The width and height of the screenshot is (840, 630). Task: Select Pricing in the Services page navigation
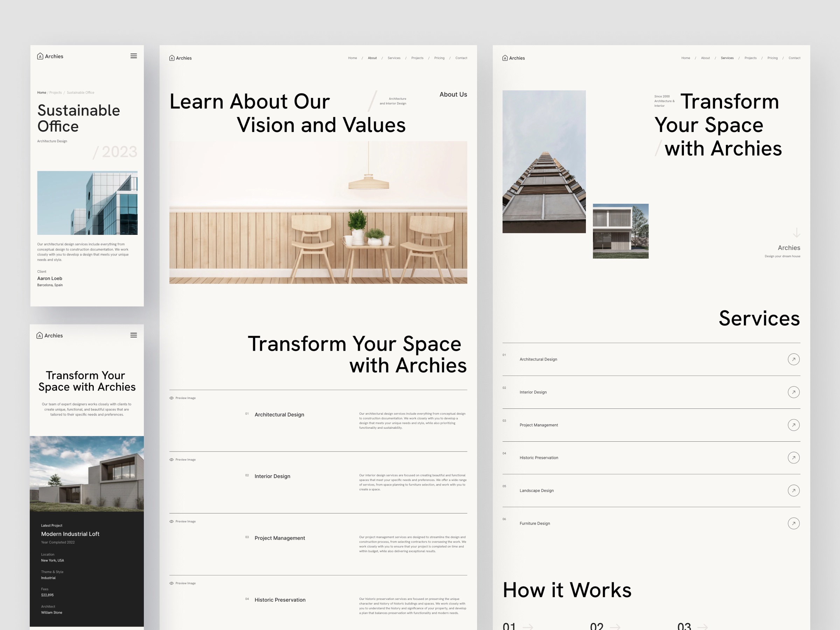(772, 58)
